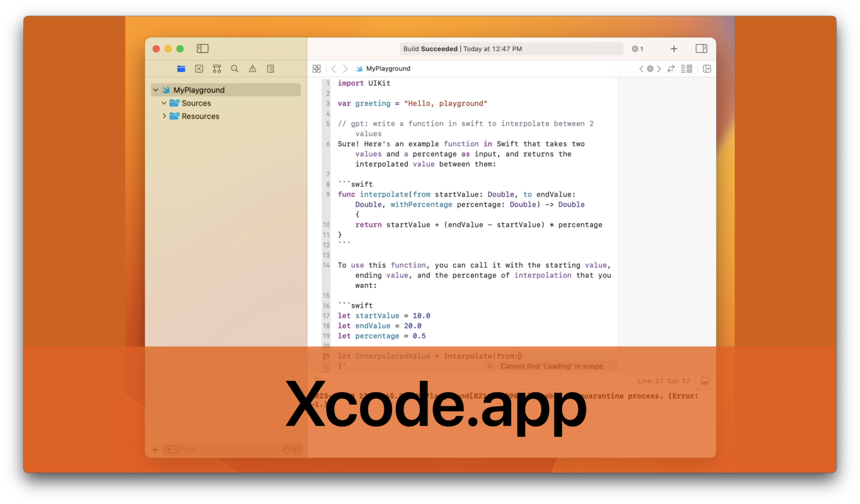Viewport: 860px width, 504px height.
Task: Open the related items grid icon
Action: (x=316, y=68)
